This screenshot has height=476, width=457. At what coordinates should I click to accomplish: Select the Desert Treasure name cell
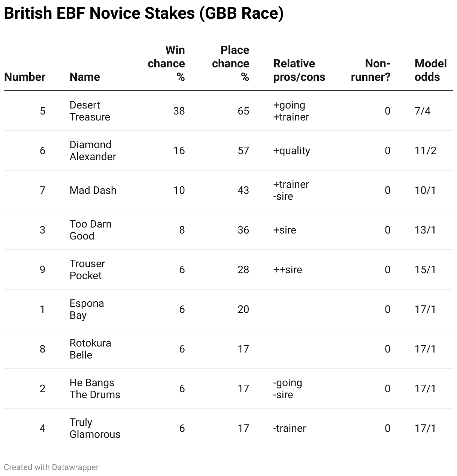(x=90, y=111)
